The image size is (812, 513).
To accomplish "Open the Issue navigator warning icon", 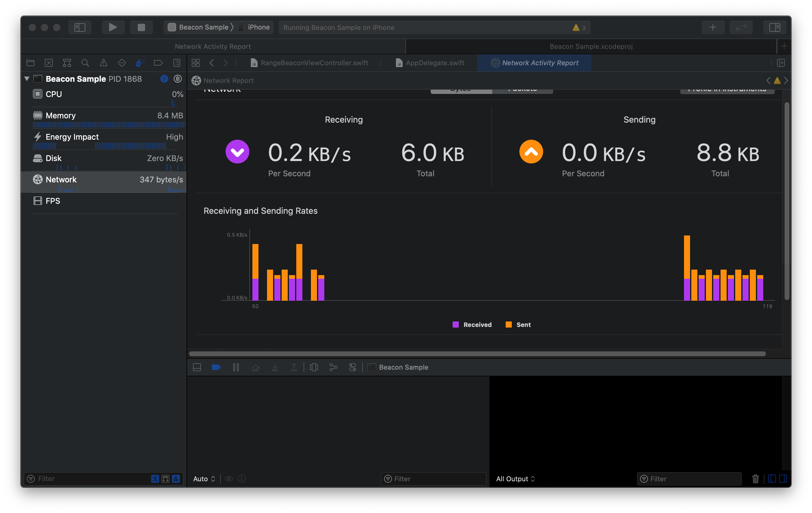I will [x=104, y=63].
